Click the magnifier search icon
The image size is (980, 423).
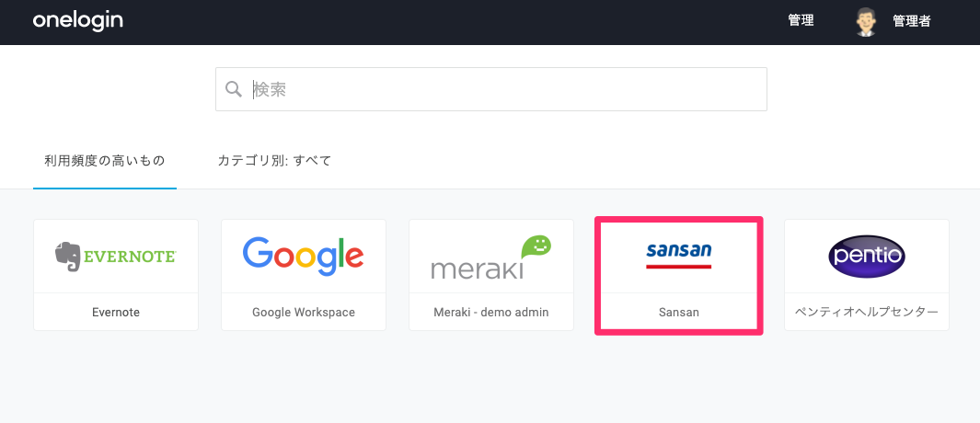coord(234,88)
